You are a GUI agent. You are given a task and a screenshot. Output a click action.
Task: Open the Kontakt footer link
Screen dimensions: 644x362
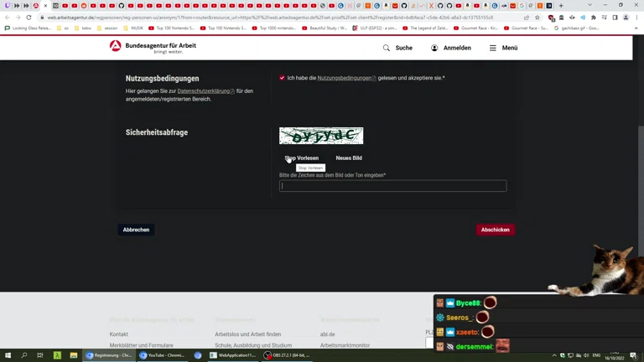(x=119, y=334)
